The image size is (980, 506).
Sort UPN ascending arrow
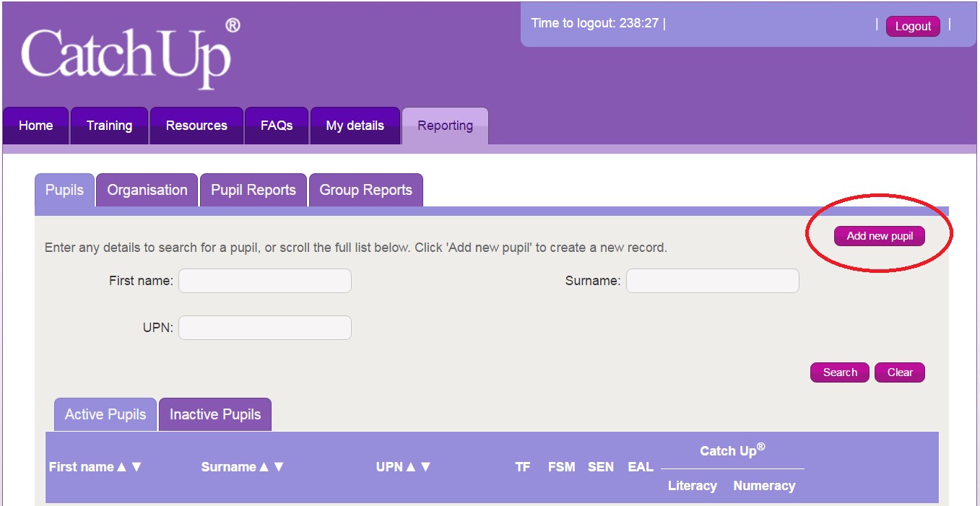[411, 467]
